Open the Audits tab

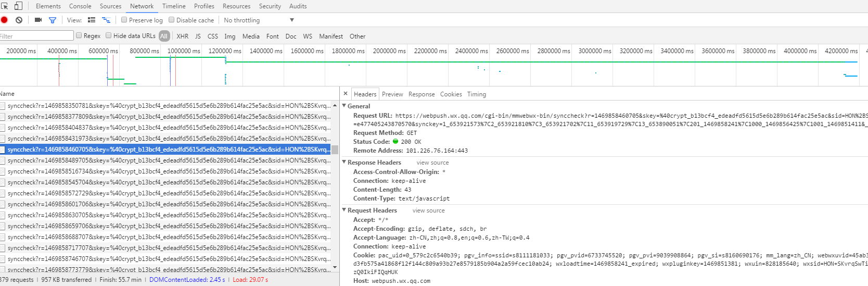coord(298,6)
